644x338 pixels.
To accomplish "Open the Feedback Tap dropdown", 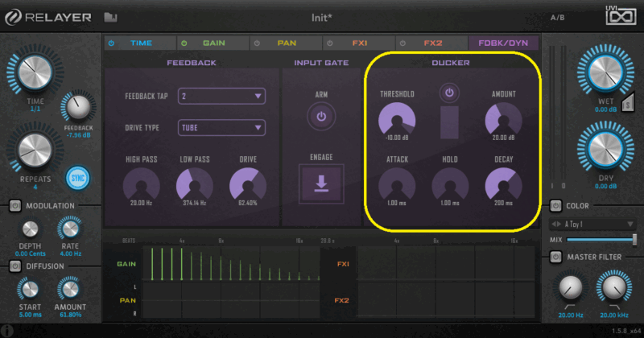I will coord(221,97).
